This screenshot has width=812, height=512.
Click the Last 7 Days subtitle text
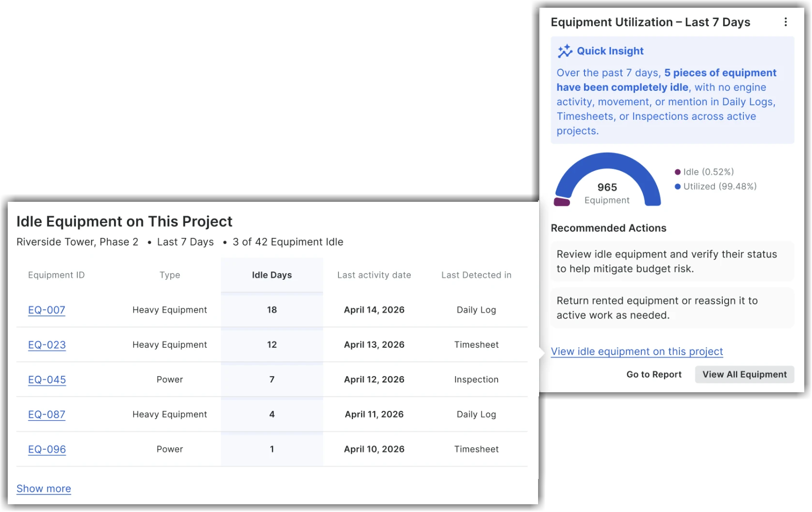(x=185, y=242)
